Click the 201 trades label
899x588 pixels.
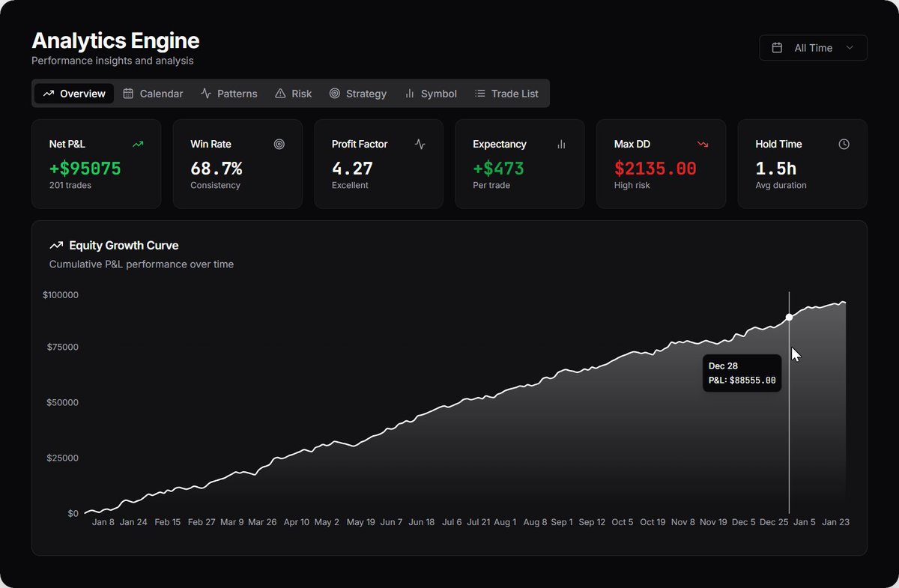tap(70, 185)
